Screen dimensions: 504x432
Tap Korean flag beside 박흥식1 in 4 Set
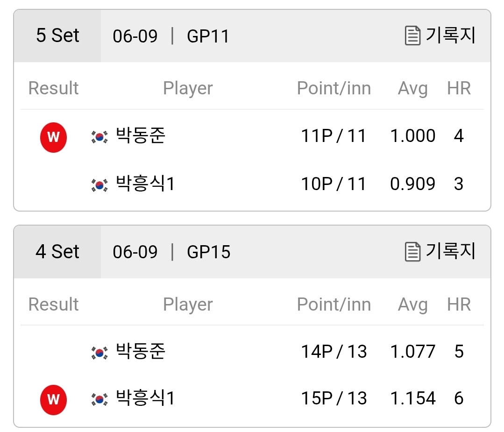(99, 399)
